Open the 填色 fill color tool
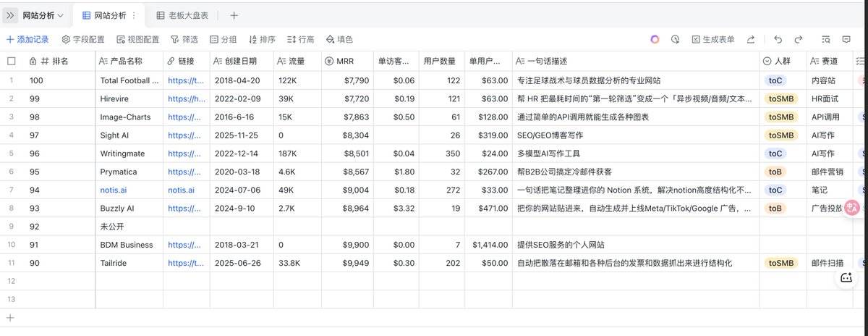 click(339, 39)
